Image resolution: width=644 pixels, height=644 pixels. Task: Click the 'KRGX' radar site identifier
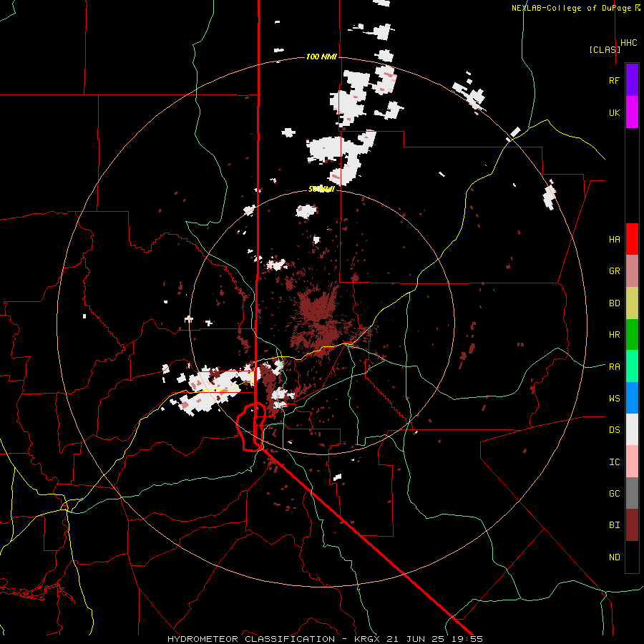pyautogui.click(x=369, y=639)
